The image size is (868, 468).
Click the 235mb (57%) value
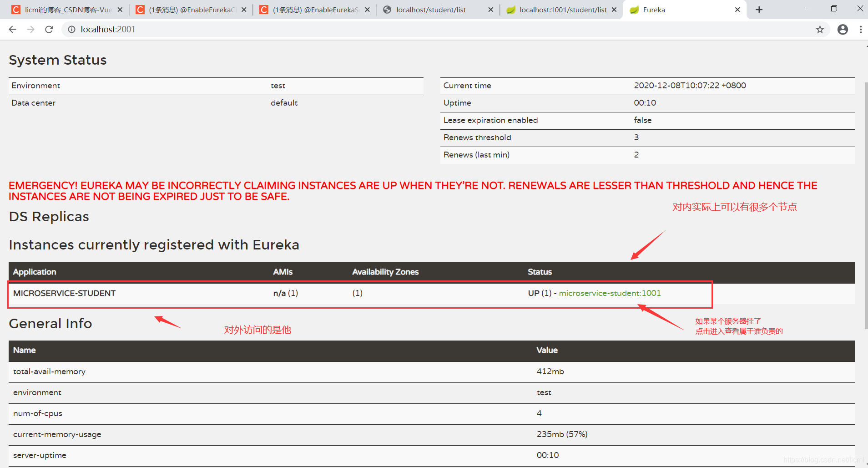562,434
